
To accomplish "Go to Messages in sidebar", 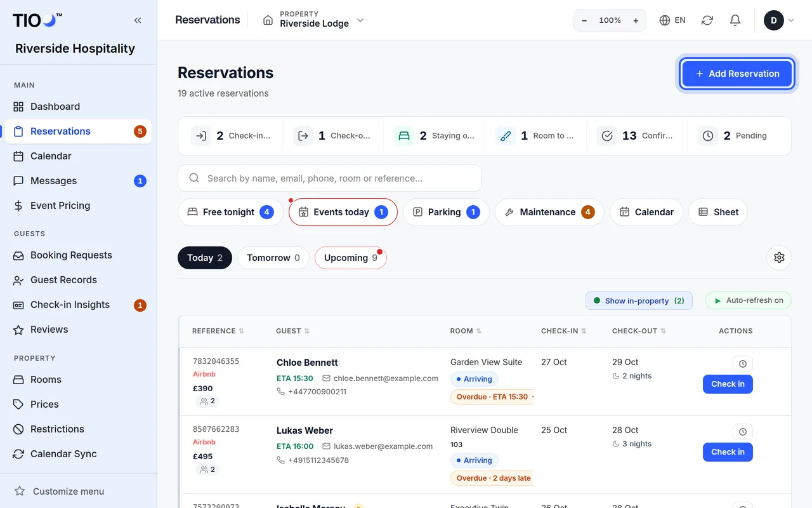I will click(x=78, y=181).
